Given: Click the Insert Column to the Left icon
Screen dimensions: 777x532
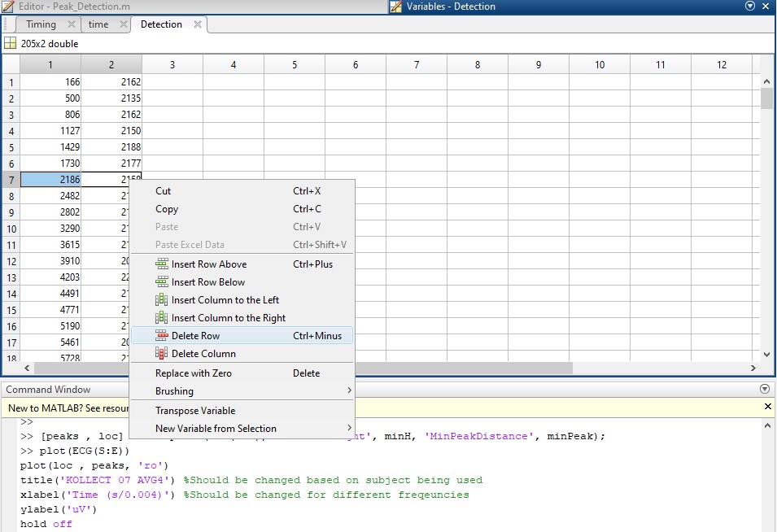Looking at the screenshot, I should coord(161,300).
